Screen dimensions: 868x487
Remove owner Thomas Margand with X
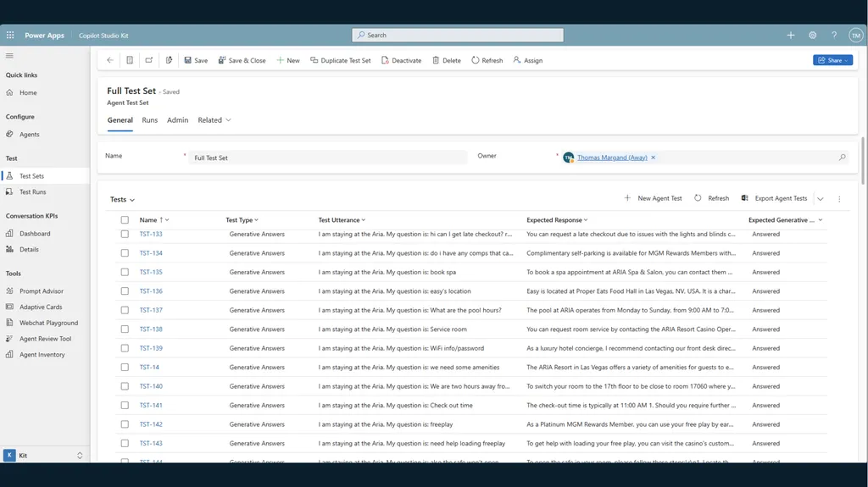(x=654, y=158)
